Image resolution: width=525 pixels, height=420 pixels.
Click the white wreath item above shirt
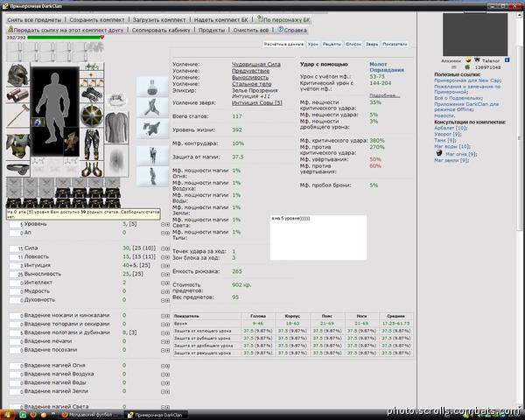pyautogui.click(x=116, y=99)
